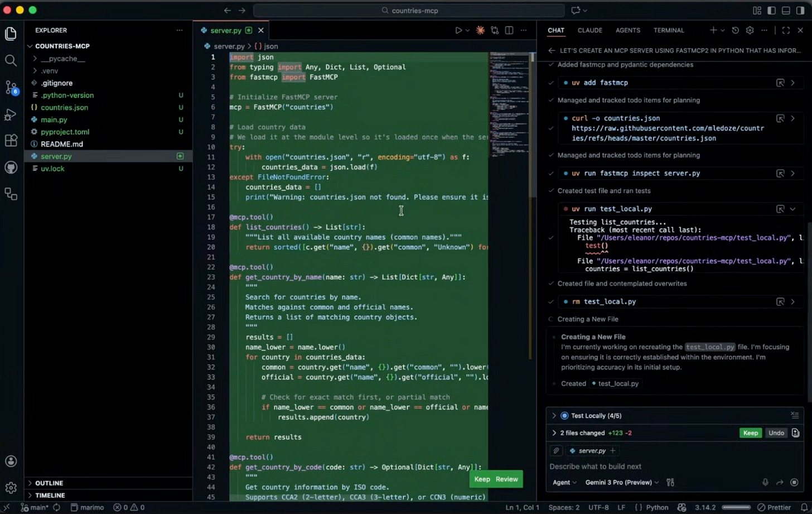The image size is (812, 514).
Task: Open Run and Debug view
Action: (11, 114)
